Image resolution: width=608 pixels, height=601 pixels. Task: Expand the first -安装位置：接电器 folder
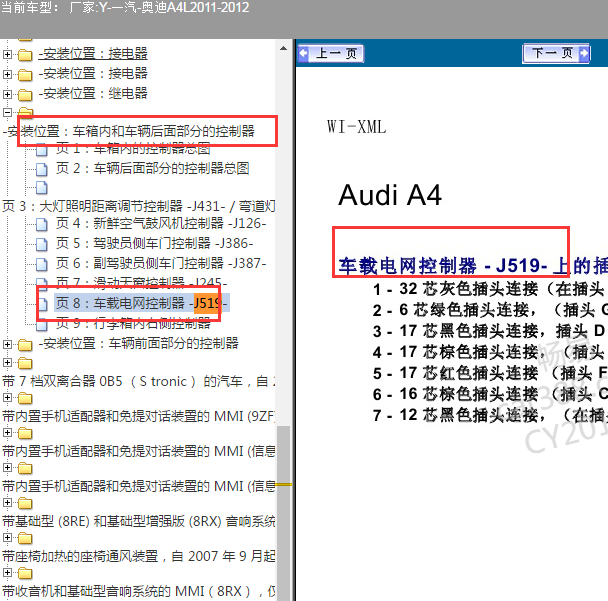click(7, 54)
